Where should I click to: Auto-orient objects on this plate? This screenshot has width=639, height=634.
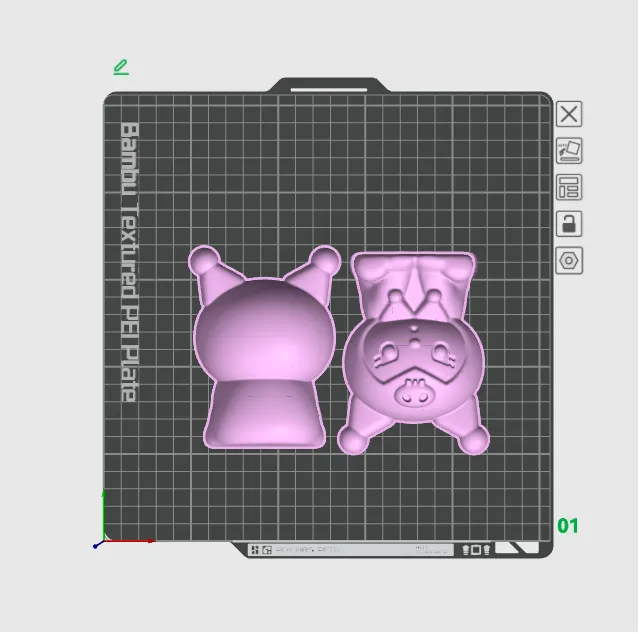click(569, 150)
